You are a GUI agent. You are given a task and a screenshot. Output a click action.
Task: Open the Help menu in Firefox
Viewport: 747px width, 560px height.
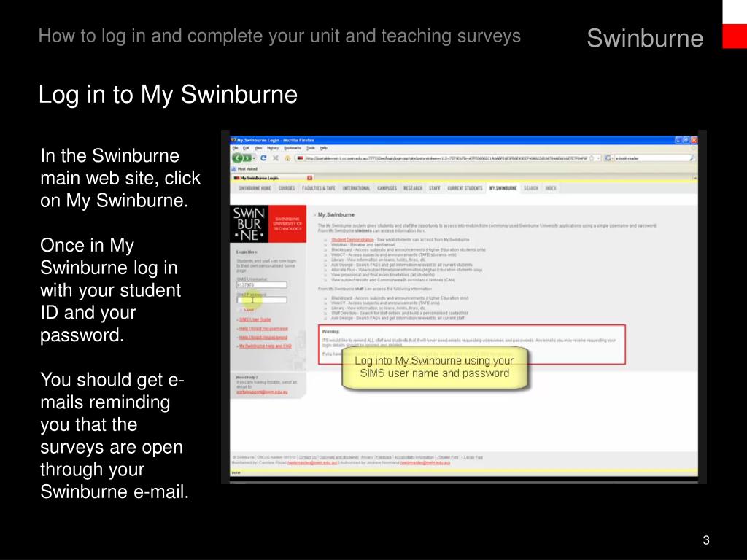point(323,148)
